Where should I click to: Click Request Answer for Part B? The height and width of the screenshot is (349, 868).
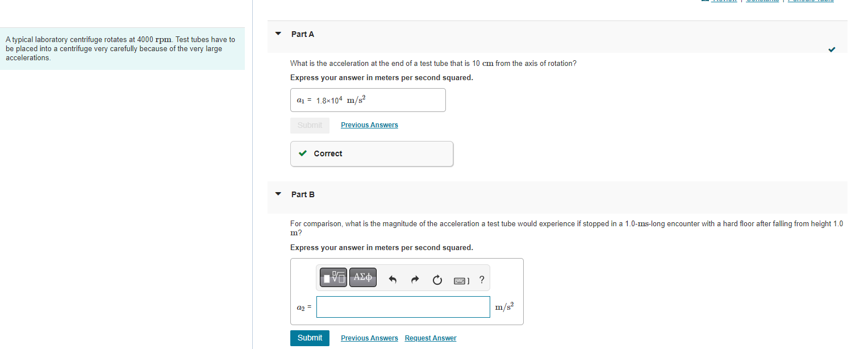[430, 338]
